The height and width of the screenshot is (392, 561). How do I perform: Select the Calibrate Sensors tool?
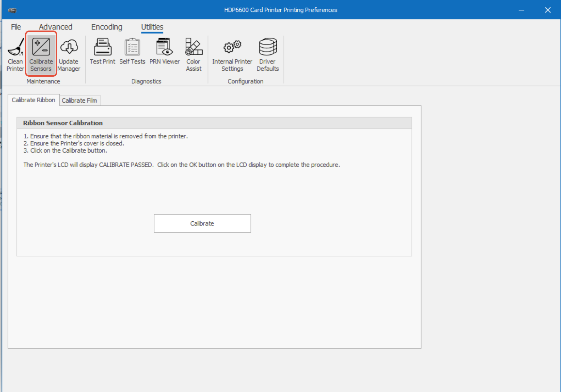[x=41, y=54]
